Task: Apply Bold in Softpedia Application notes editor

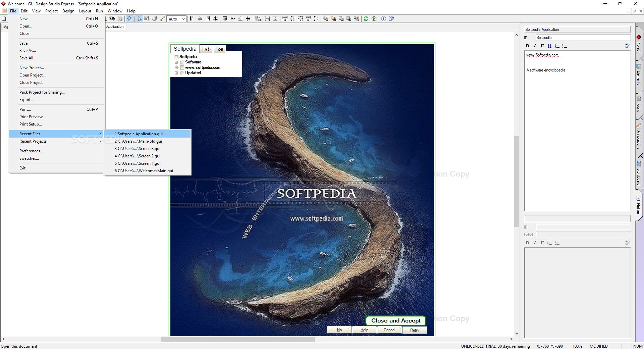Action: pyautogui.click(x=527, y=46)
